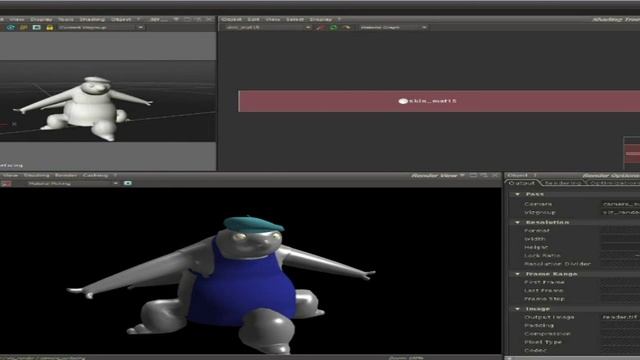Click the red icon in Material Graph toolbar
This screenshot has width=640, height=360.
click(321, 27)
